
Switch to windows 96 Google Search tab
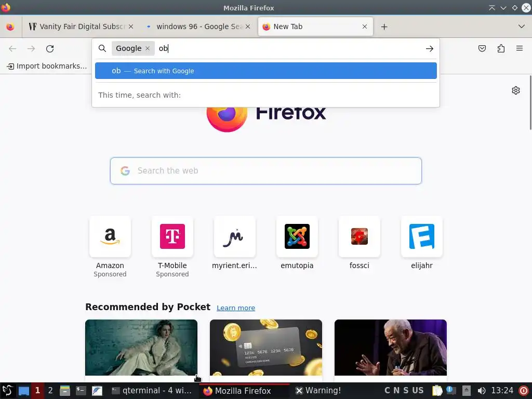[x=198, y=26]
